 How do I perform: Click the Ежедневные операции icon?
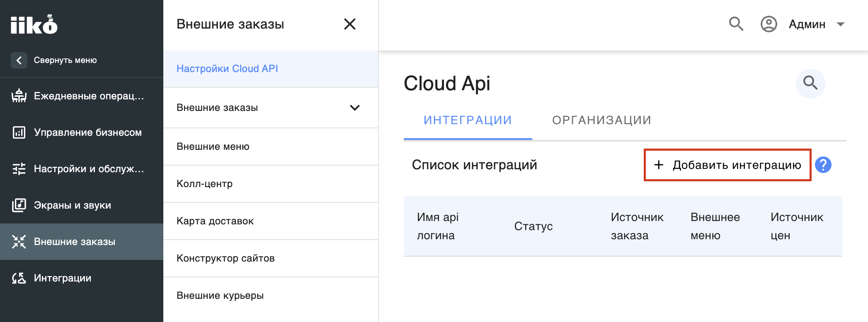pos(19,96)
